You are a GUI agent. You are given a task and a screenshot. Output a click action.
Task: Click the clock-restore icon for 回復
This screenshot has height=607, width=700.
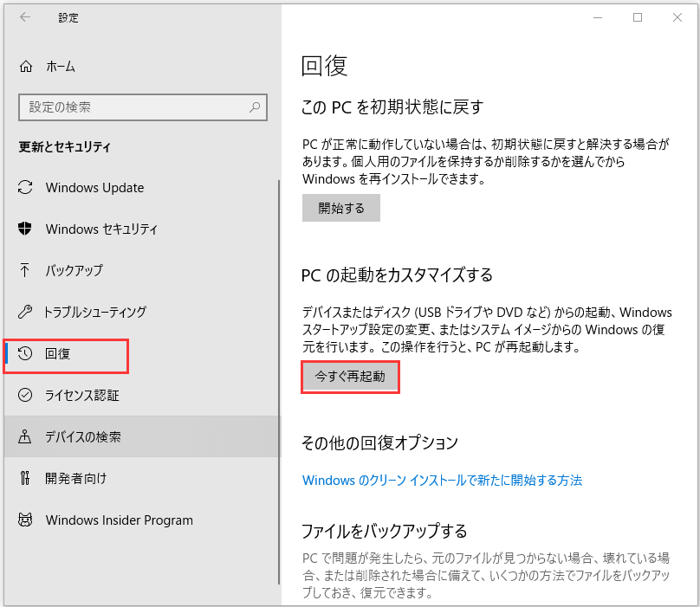pos(24,353)
